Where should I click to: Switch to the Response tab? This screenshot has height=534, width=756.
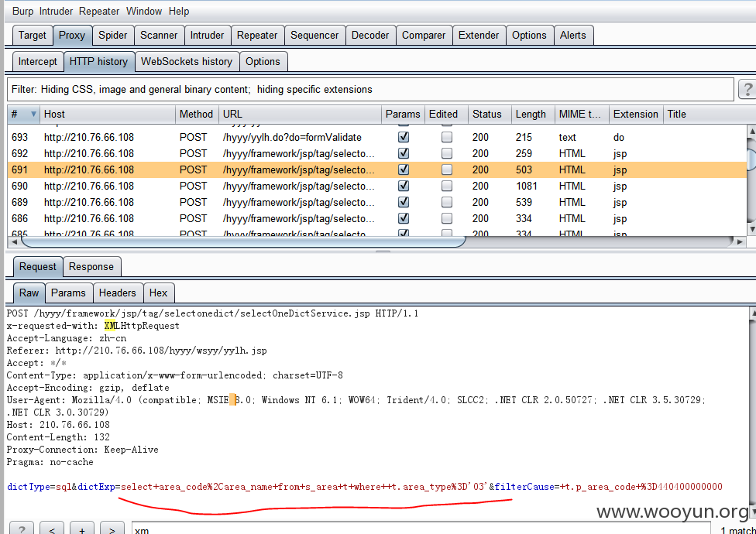click(x=91, y=267)
